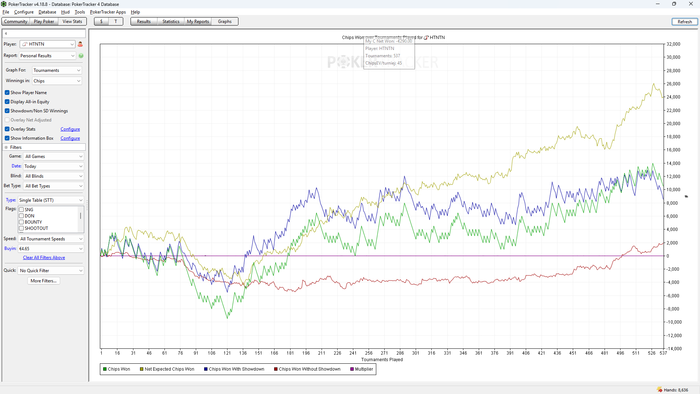Viewport: 700px width, 394px height.
Task: Toggle Display All-in Equity checkbox
Action: 7,102
